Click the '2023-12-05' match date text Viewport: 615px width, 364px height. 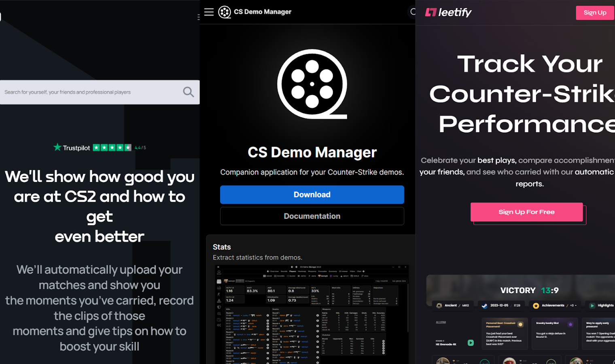[x=499, y=305]
